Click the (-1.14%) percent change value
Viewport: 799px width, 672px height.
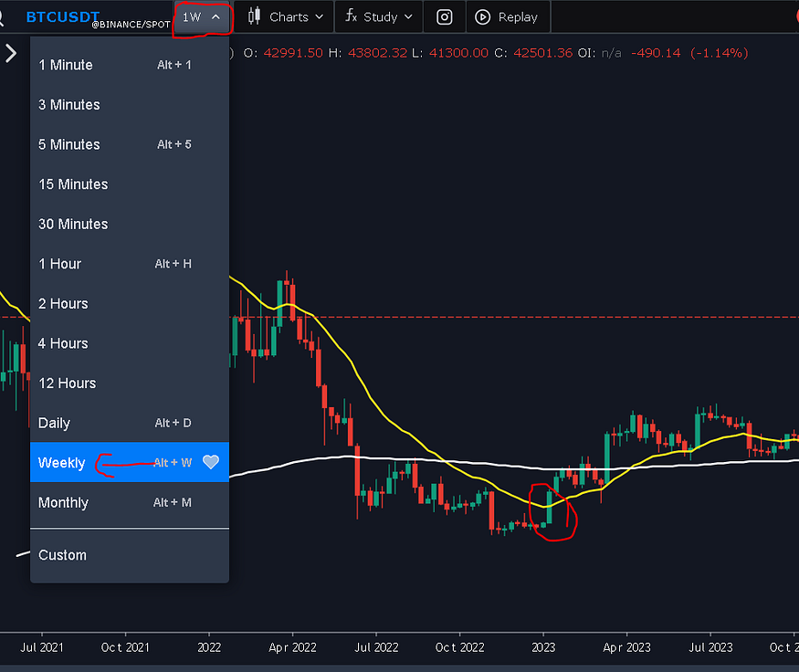click(x=719, y=53)
